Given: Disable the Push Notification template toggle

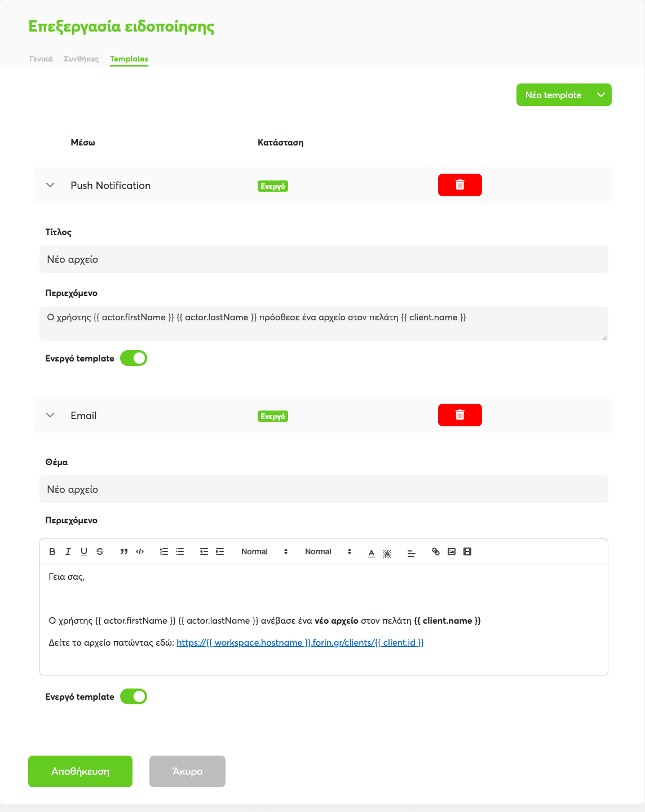Looking at the screenshot, I should (x=134, y=358).
